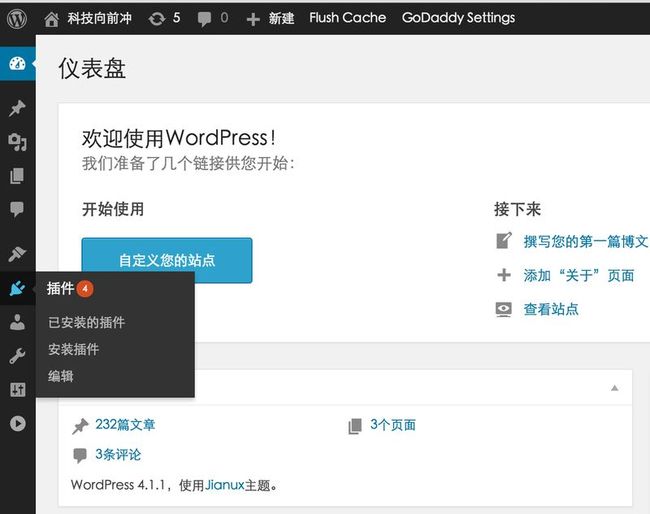
Task: Click the home icon for 科技向前冲
Action: point(52,19)
